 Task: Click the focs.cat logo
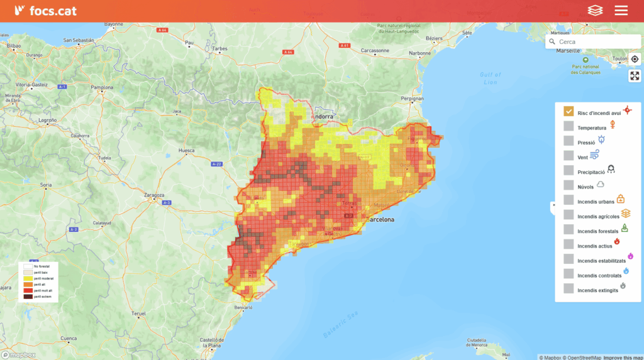coord(45,11)
